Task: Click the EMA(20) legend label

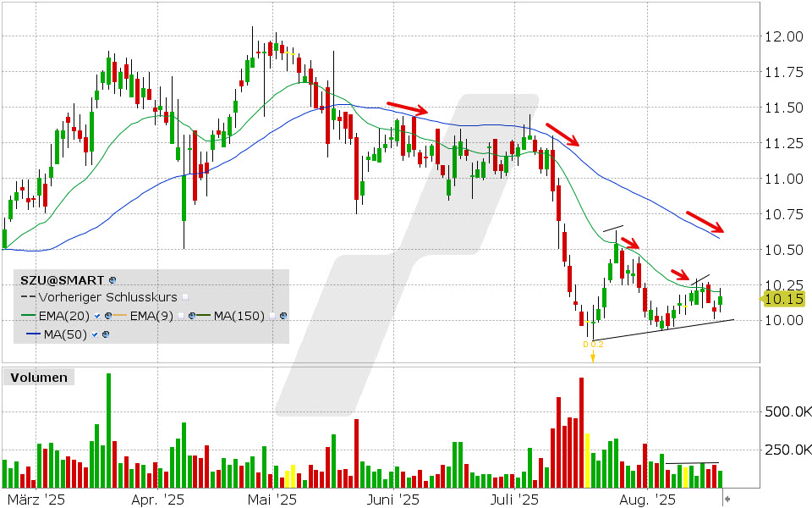Action: coord(64,316)
